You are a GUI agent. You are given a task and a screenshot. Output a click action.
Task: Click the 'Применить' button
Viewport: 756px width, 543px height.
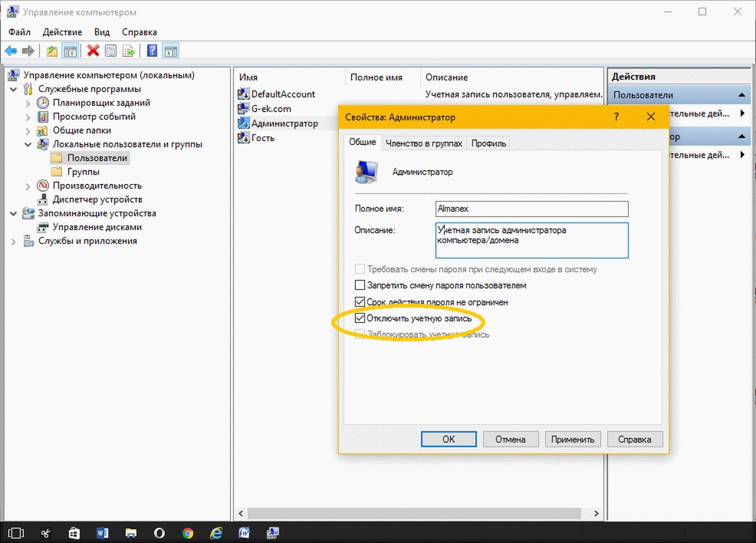click(573, 439)
